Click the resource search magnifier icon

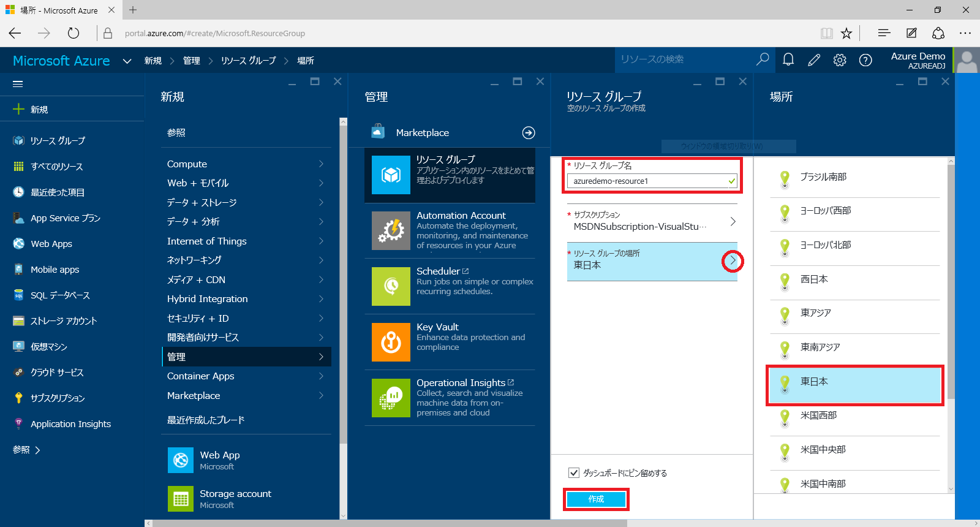(x=763, y=59)
